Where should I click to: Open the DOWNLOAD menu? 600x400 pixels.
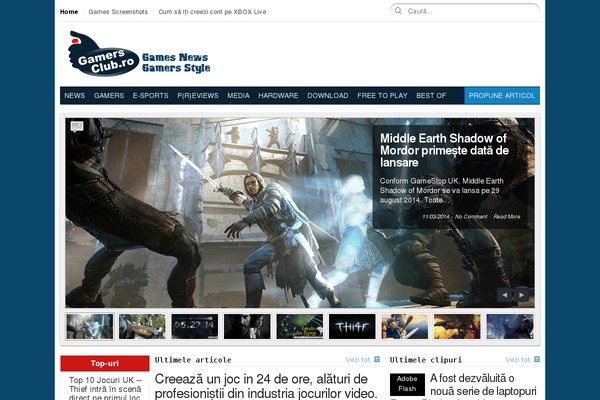[x=328, y=96]
